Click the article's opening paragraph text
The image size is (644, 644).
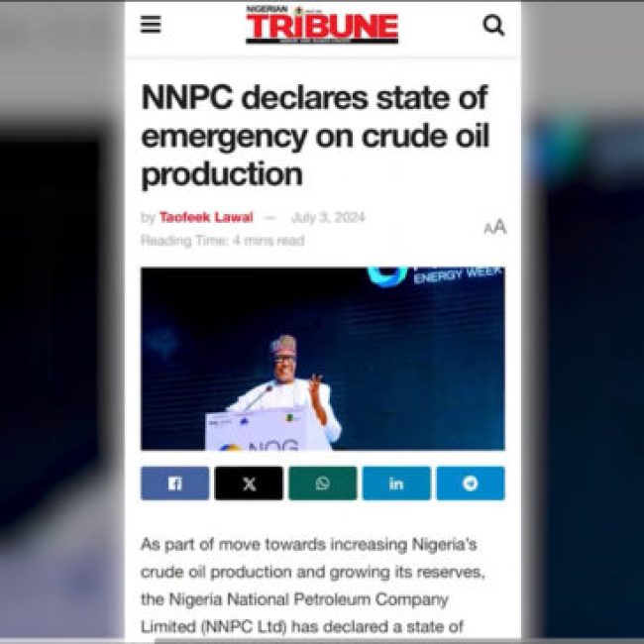pos(313,586)
